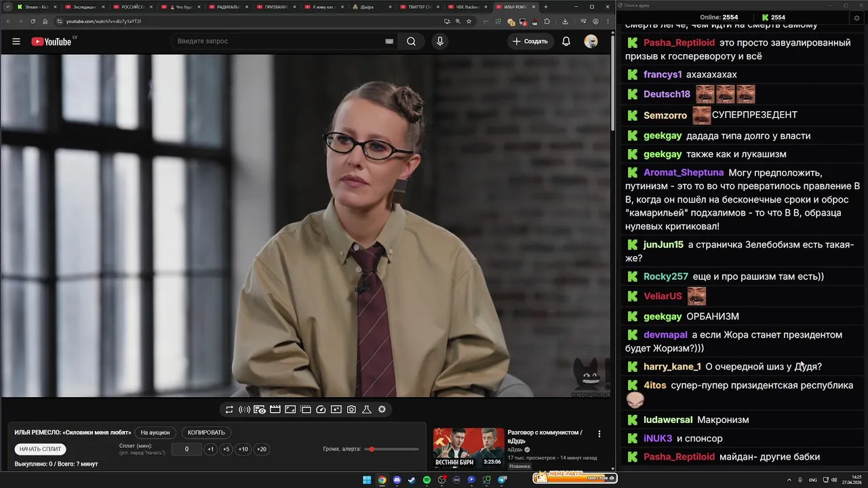This screenshot has height=488, width=868.
Task: Add +10 minutes to split
Action: [243, 449]
